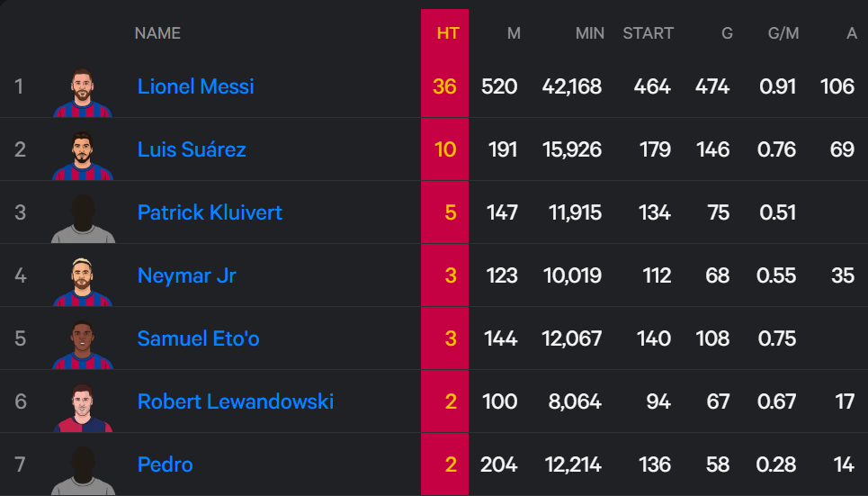
Task: Select Patrick Kluivert's silhouette placeholder avatar
Action: (x=83, y=219)
